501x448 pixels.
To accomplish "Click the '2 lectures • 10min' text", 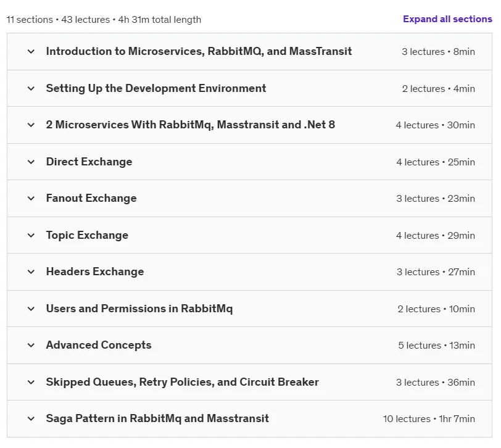I will click(x=436, y=309).
